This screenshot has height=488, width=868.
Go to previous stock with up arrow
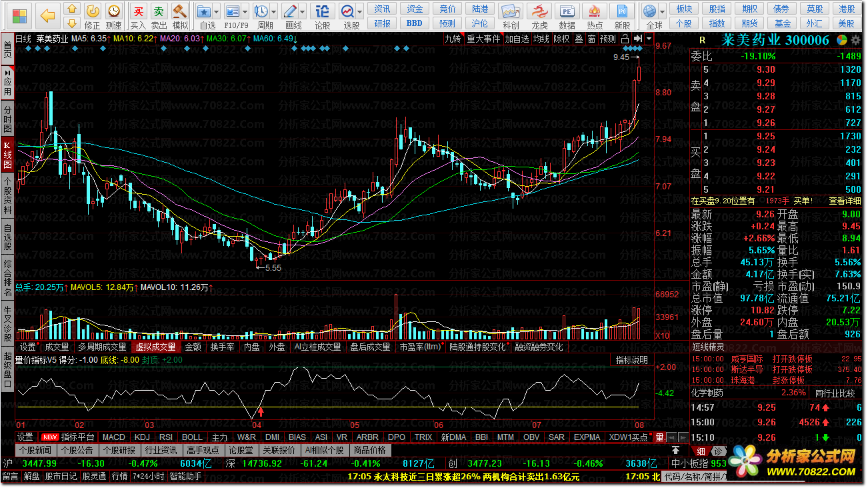pyautogui.click(x=72, y=9)
